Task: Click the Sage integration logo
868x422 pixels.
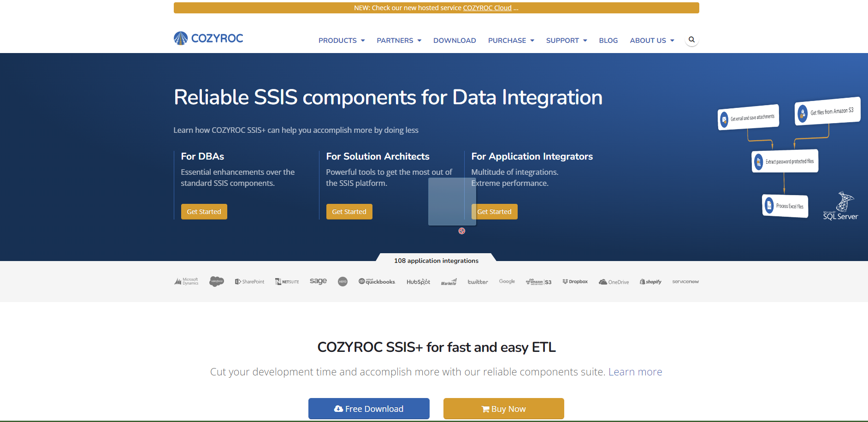Action: coord(318,281)
